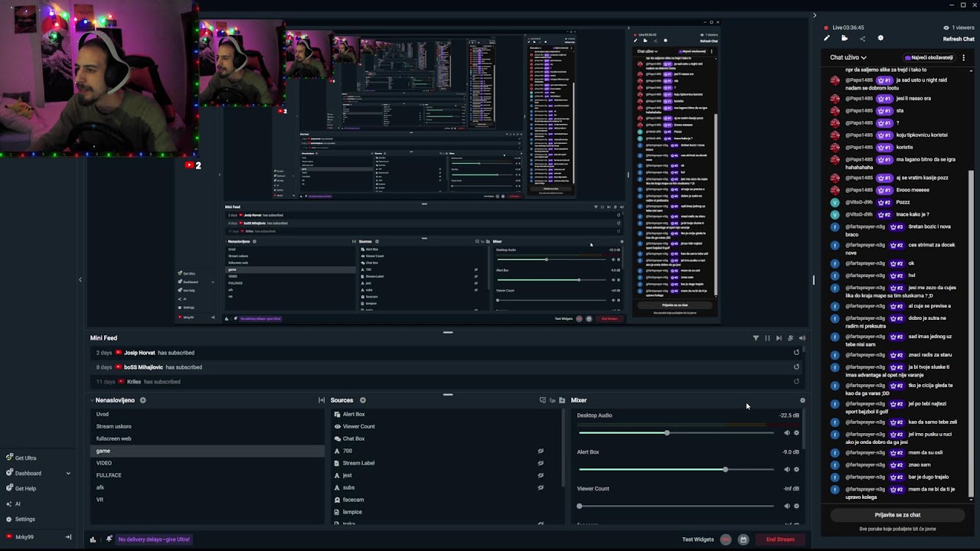
Task: Click Test Widgets button
Action: pos(698,540)
